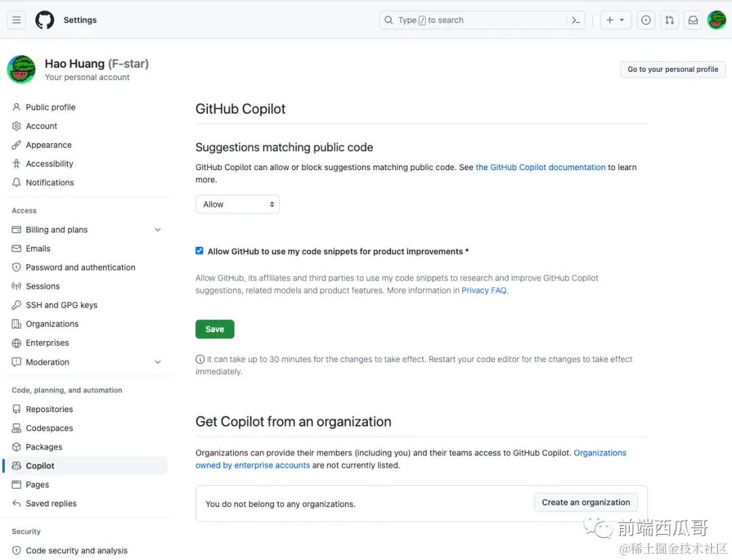Open the Allow suggestions dropdown
Image resolution: width=732 pixels, height=560 pixels.
tap(237, 205)
